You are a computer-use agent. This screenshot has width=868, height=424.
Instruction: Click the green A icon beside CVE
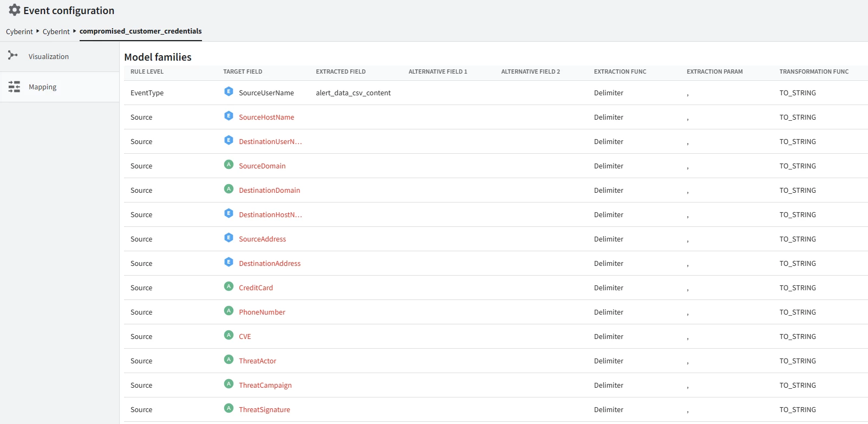tap(229, 335)
